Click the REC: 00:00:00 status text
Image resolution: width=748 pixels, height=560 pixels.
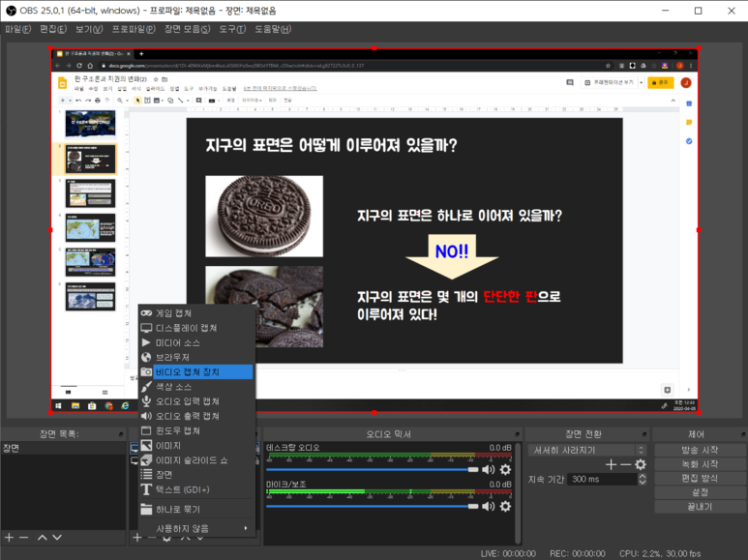[578, 554]
